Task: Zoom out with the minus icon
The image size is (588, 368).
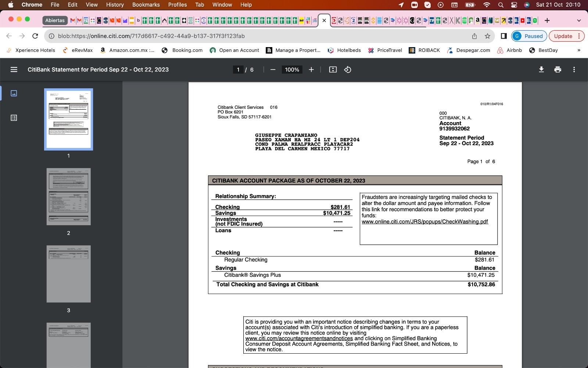Action: [273, 70]
